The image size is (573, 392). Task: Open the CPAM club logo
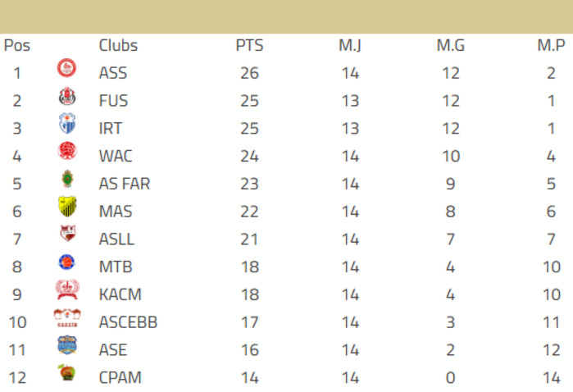[x=66, y=374]
